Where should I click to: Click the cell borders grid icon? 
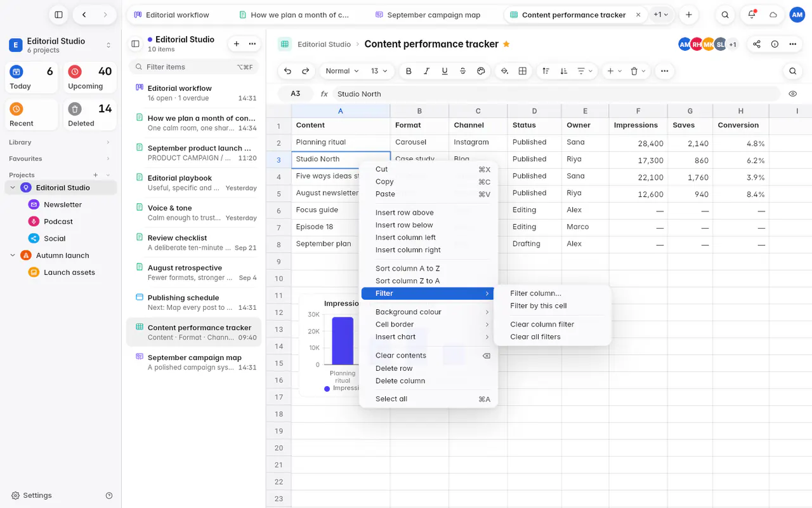point(523,71)
